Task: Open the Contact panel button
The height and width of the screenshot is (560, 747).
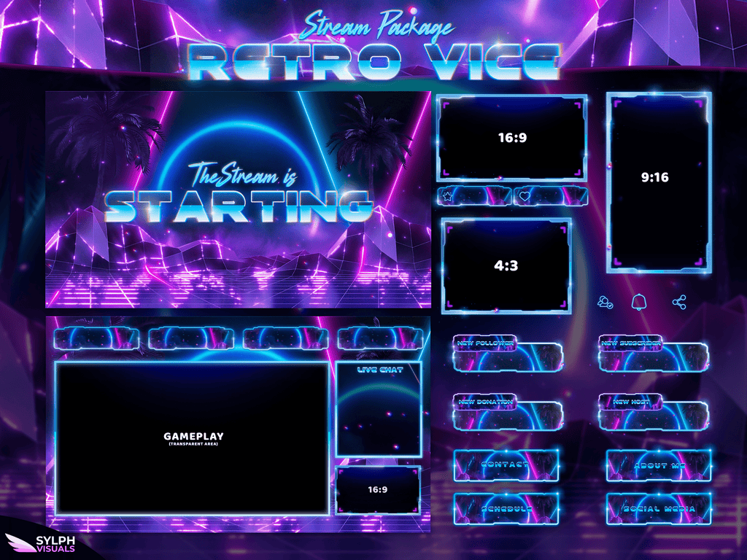Action: coord(506,465)
